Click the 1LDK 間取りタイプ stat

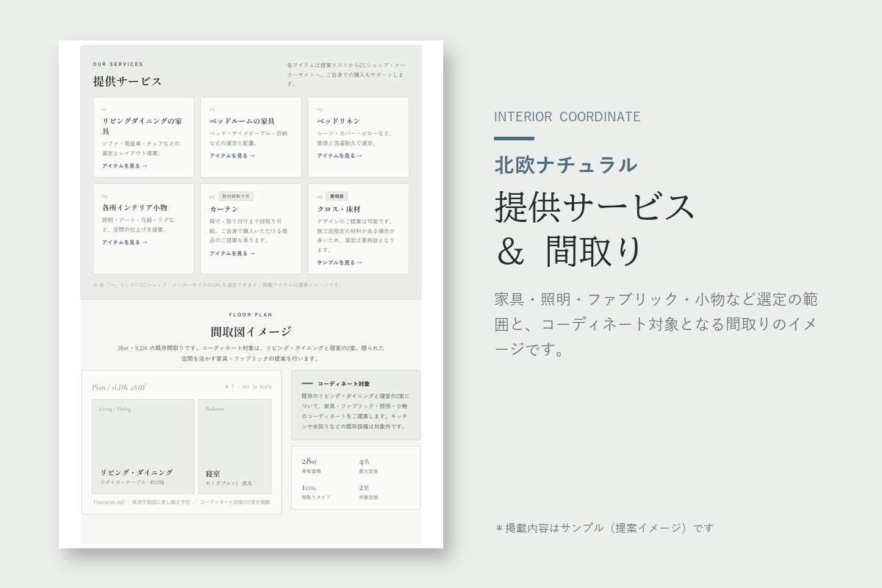tap(316, 492)
